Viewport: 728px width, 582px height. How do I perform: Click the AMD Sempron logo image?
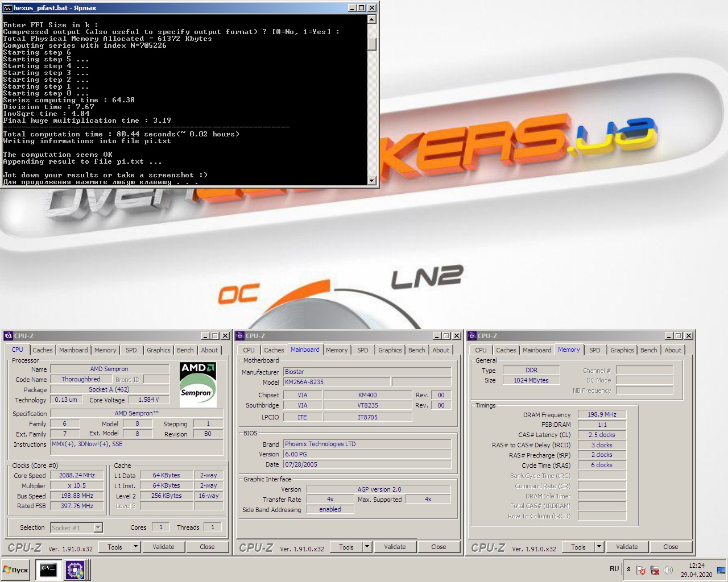tap(197, 384)
